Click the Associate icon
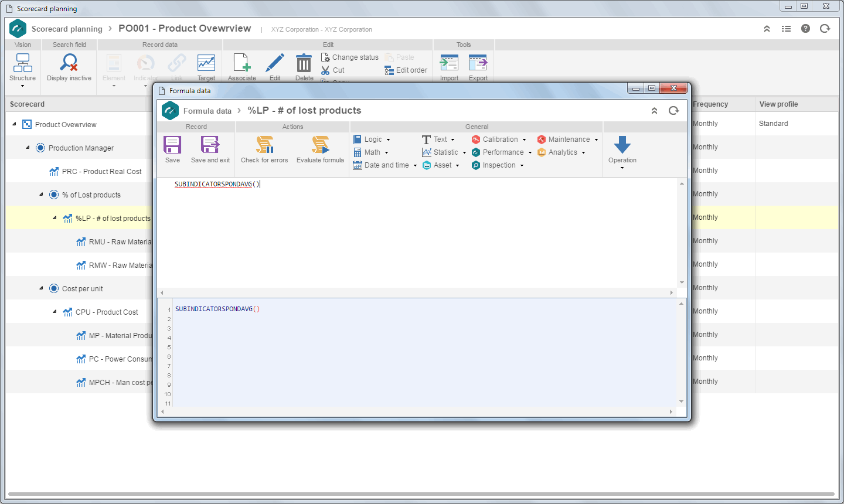 coord(242,63)
